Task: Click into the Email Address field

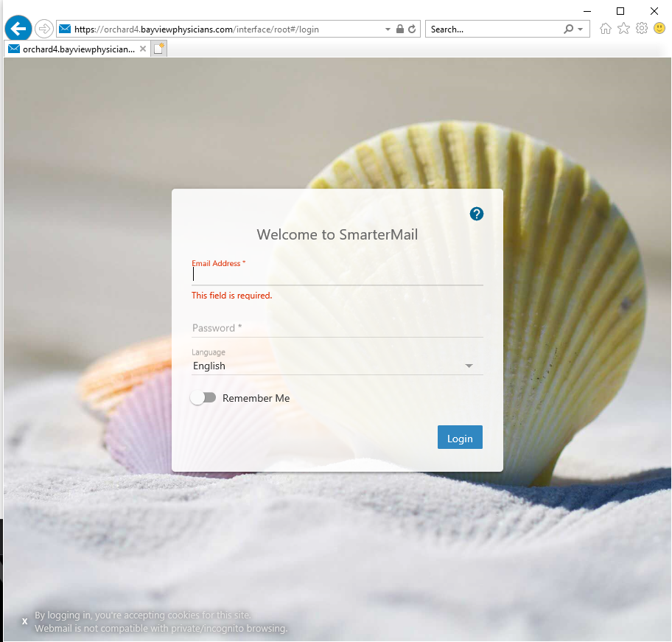Action: 337,274
